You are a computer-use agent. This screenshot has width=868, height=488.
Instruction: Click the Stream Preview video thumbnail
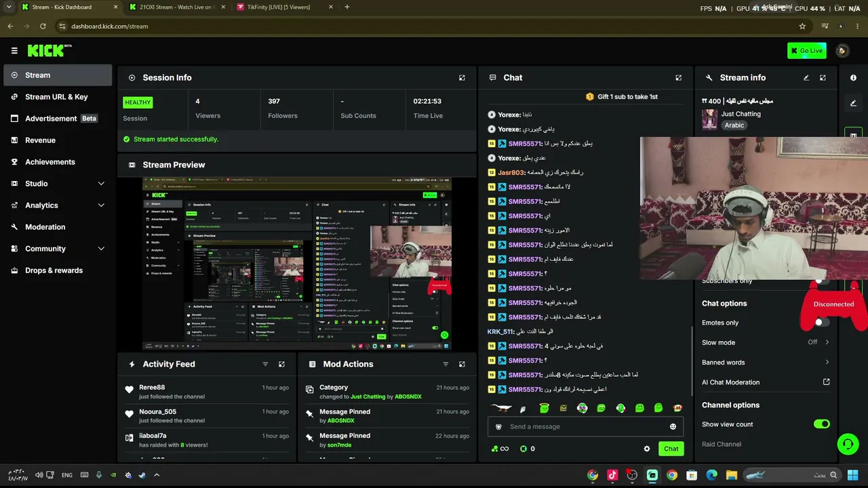[297, 264]
